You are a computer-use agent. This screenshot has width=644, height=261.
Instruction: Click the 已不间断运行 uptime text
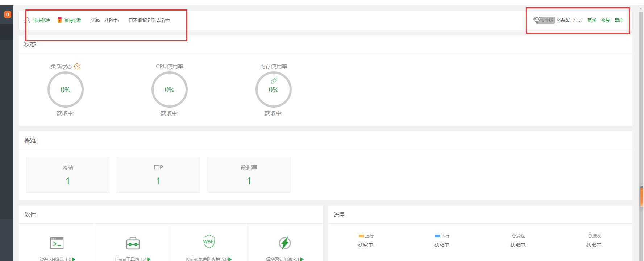[149, 21]
